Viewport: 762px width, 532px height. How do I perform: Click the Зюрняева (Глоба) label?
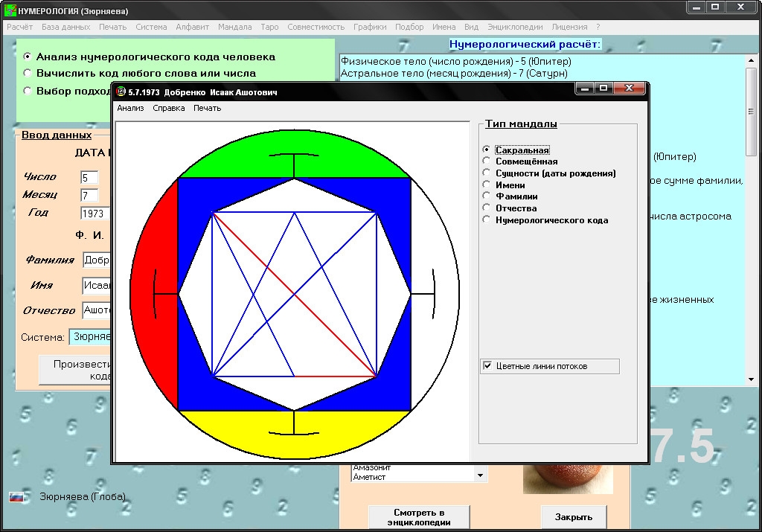point(82,496)
